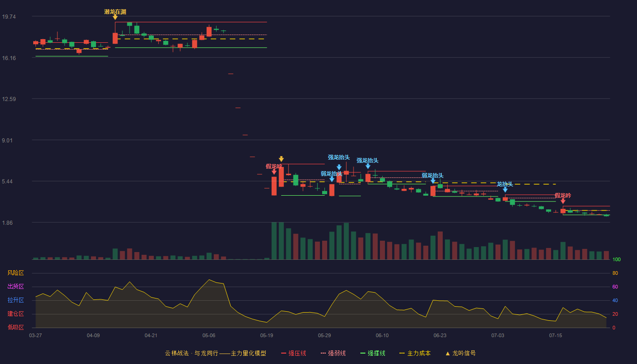Click the 06-10 date label
Viewport: 637px width, 364px height.
382,335
